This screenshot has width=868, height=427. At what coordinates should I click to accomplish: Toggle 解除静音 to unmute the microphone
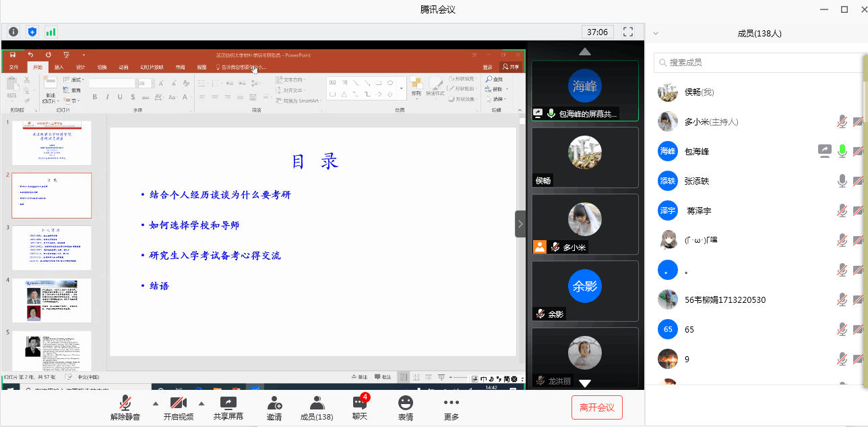click(x=125, y=403)
